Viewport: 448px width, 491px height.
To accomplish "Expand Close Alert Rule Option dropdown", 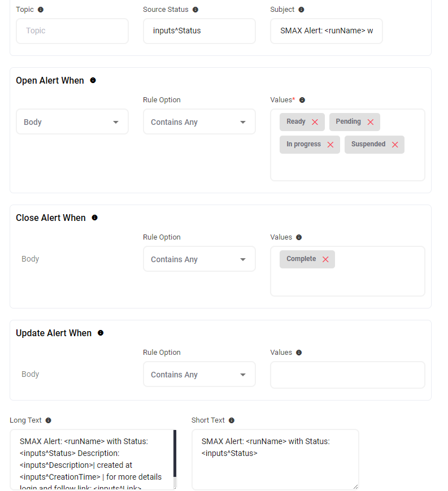I will (199, 259).
